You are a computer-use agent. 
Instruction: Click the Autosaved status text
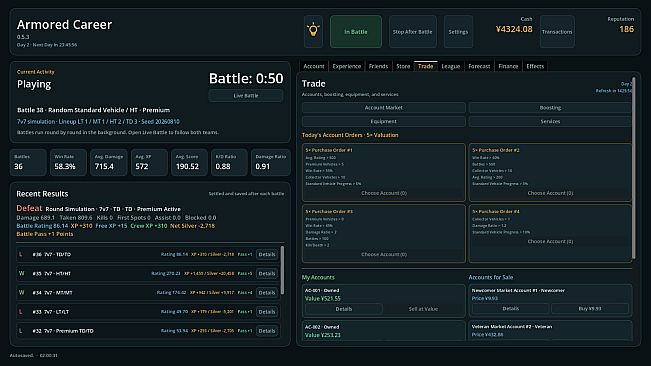(33, 355)
